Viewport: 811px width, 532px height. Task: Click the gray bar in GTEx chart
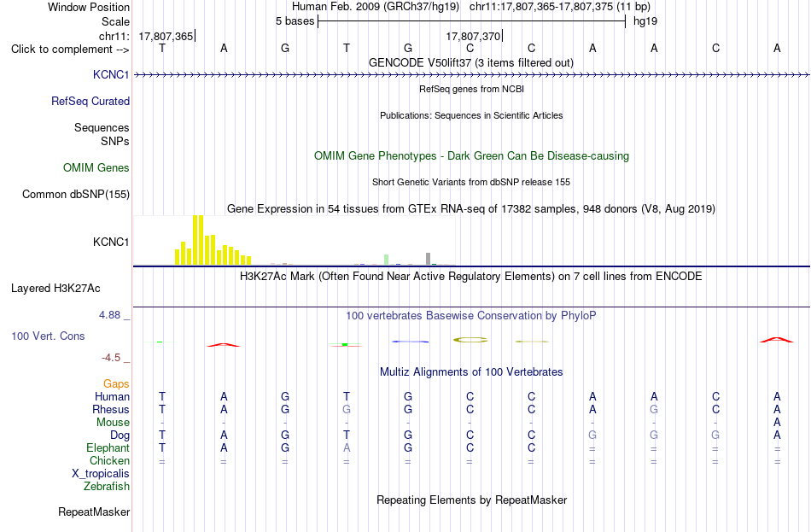(428, 259)
